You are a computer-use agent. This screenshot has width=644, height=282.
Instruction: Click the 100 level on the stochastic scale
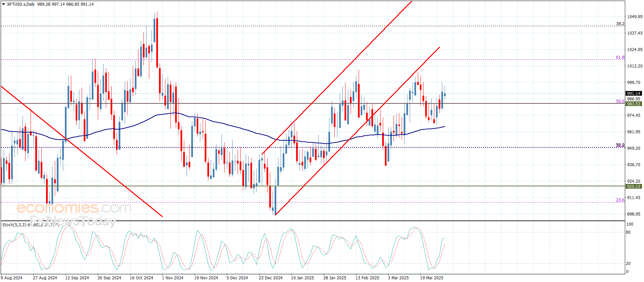click(630, 224)
